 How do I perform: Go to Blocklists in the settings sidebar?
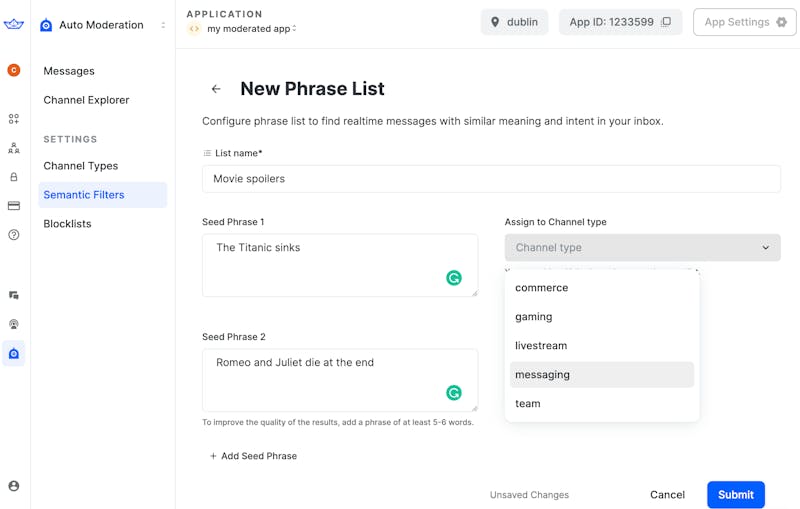click(67, 224)
